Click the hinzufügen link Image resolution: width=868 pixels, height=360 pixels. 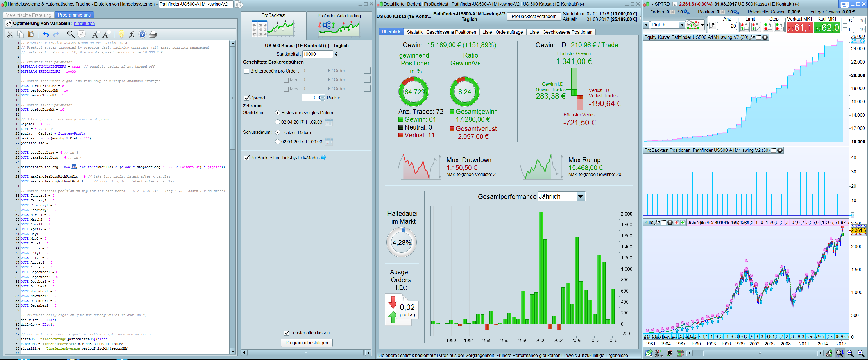point(84,24)
